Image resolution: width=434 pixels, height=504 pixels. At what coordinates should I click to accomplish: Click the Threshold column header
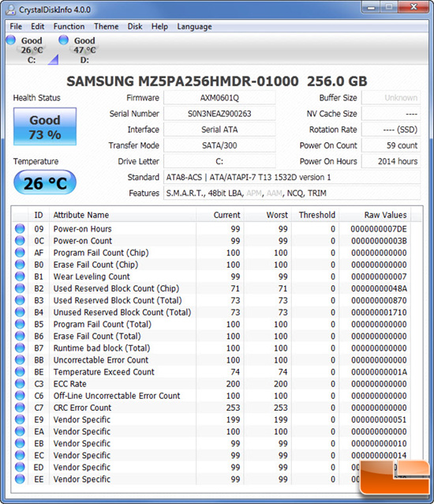(315, 215)
